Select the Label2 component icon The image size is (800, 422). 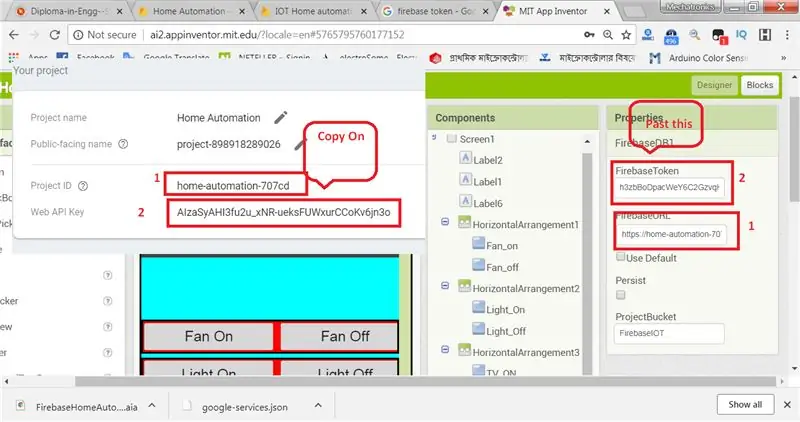point(465,159)
